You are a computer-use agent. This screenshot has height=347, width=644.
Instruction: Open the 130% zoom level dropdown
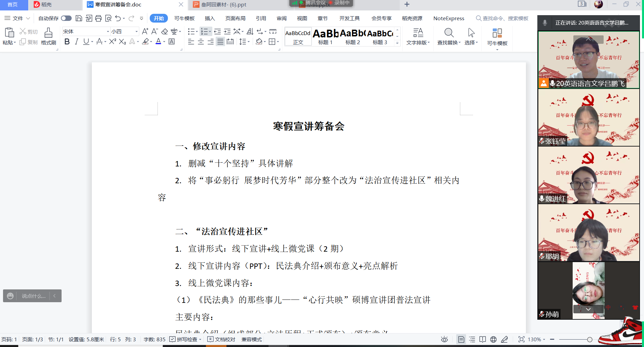coord(536,339)
